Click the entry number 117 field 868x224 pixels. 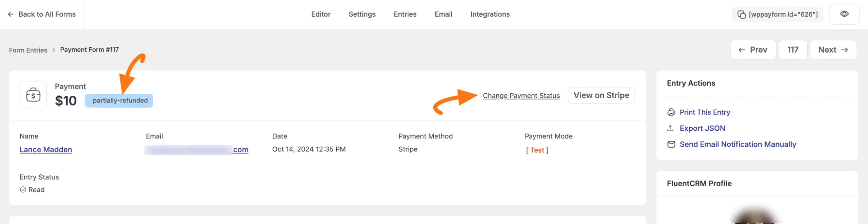(x=793, y=50)
